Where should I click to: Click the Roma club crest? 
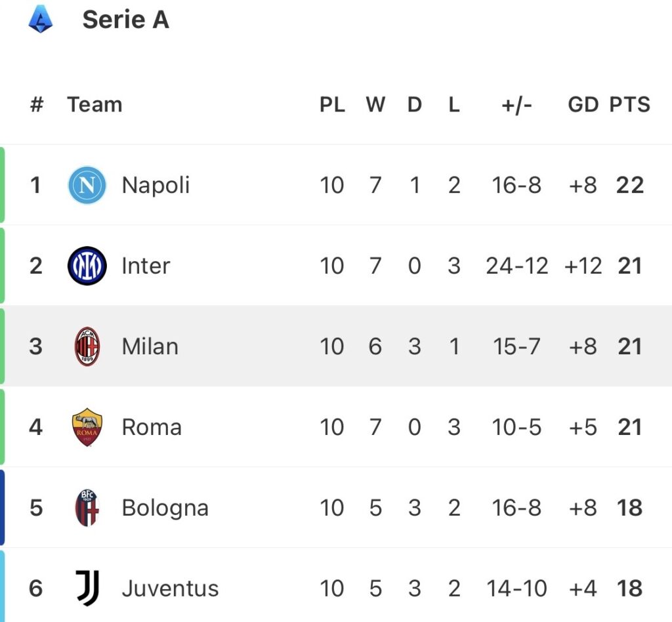pos(87,427)
